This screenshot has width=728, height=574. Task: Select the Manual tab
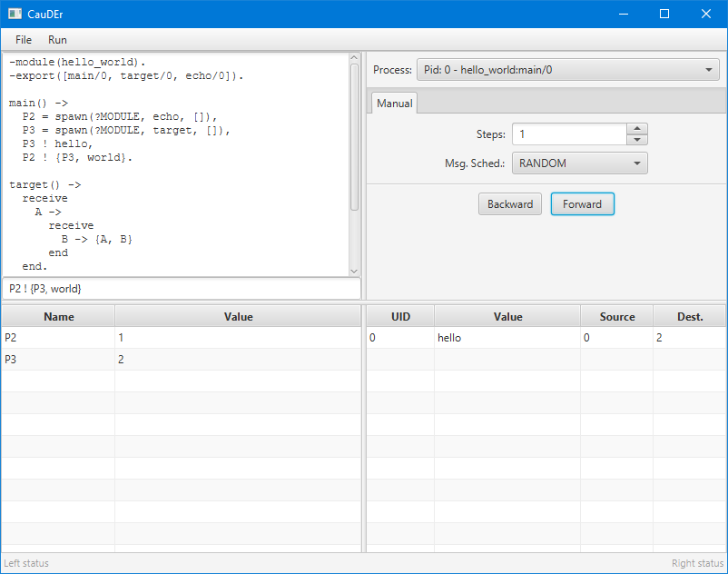click(394, 104)
